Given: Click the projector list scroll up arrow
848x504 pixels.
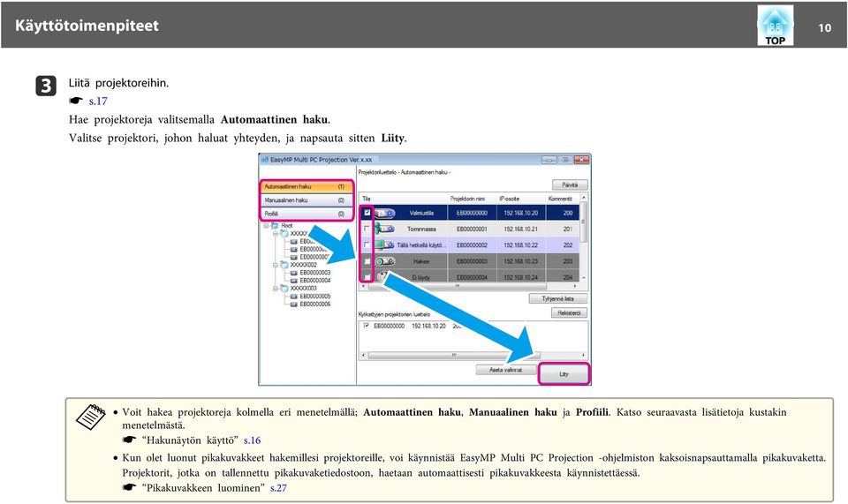Looking at the screenshot, I should pos(583,199).
